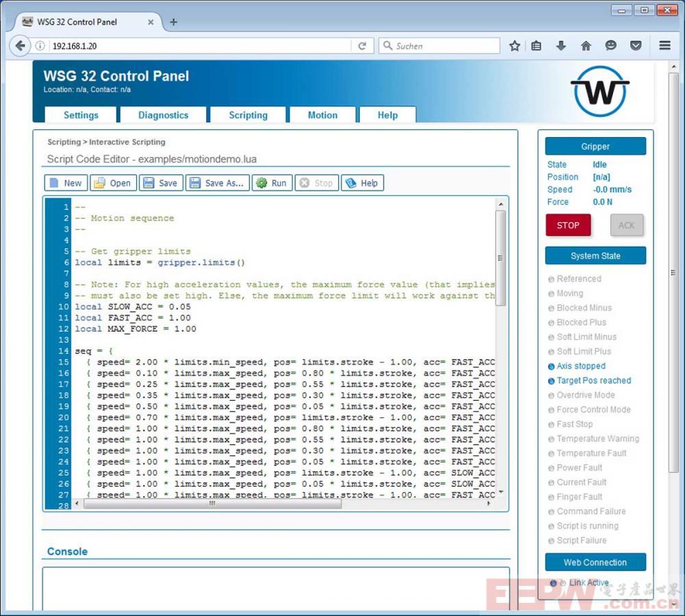This screenshot has width=685, height=616.
Task: Click the Idle state value
Action: (x=600, y=164)
